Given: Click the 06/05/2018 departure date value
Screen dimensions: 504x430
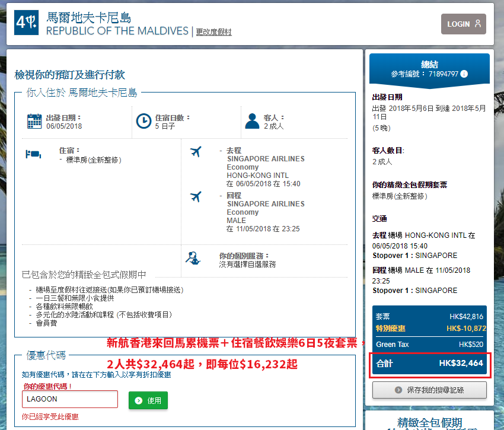Looking at the screenshot, I should [64, 126].
